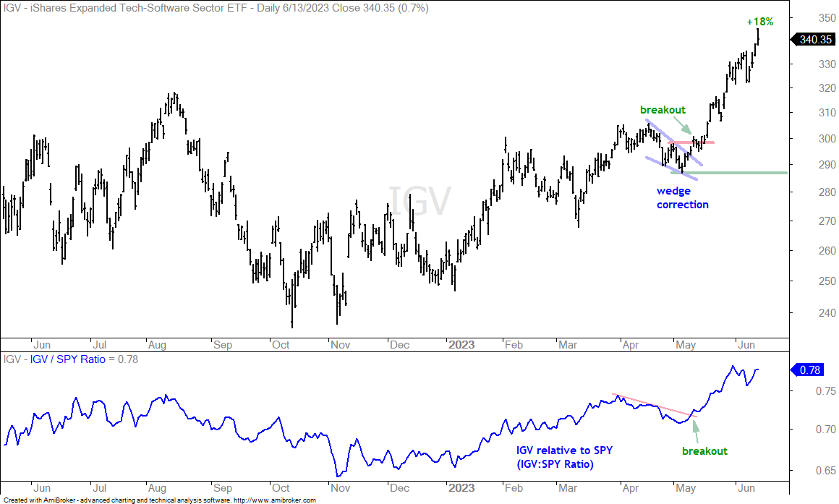Click the upper wedge trendline

coord(673,142)
